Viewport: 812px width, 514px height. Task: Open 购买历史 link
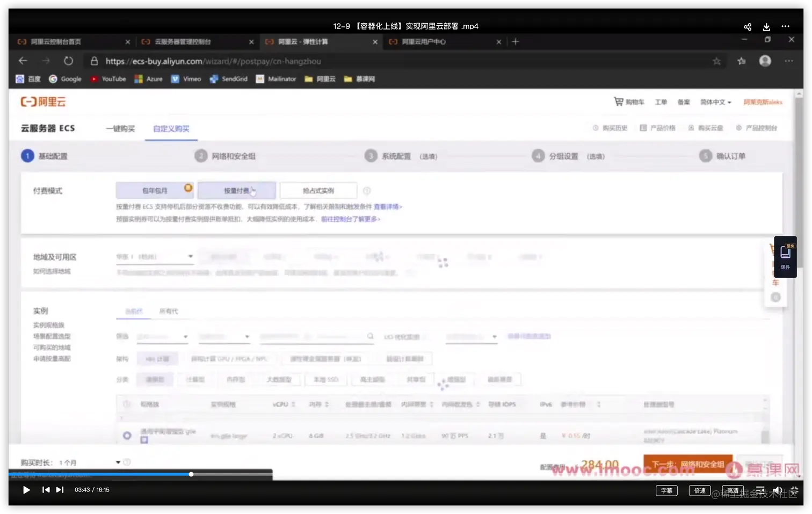click(x=610, y=128)
